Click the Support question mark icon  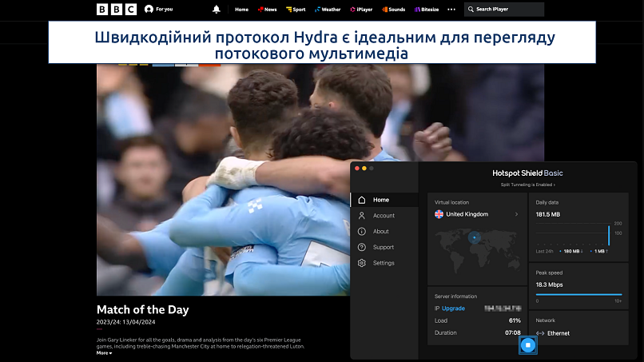click(362, 247)
